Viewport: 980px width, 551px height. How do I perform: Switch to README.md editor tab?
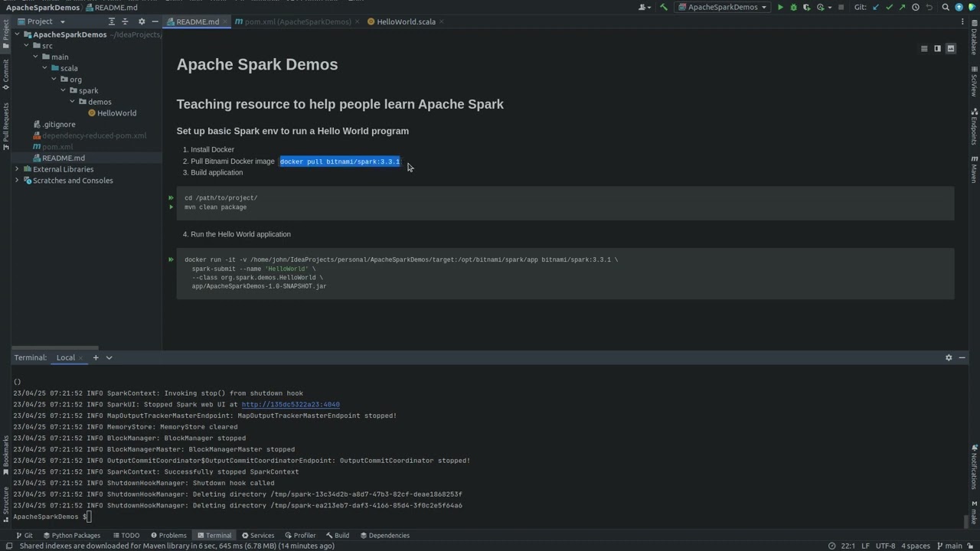(x=196, y=21)
